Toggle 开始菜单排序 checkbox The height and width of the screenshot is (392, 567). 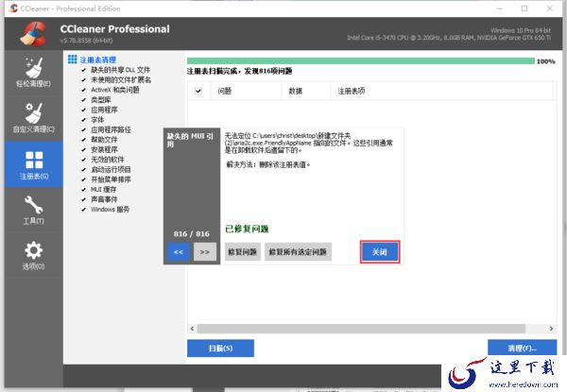pos(83,179)
